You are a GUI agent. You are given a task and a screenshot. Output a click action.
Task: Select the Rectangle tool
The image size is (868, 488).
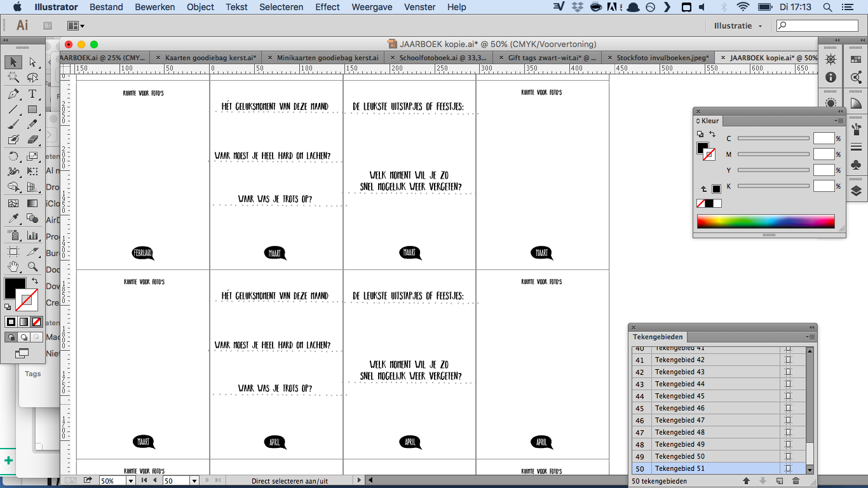(32, 109)
